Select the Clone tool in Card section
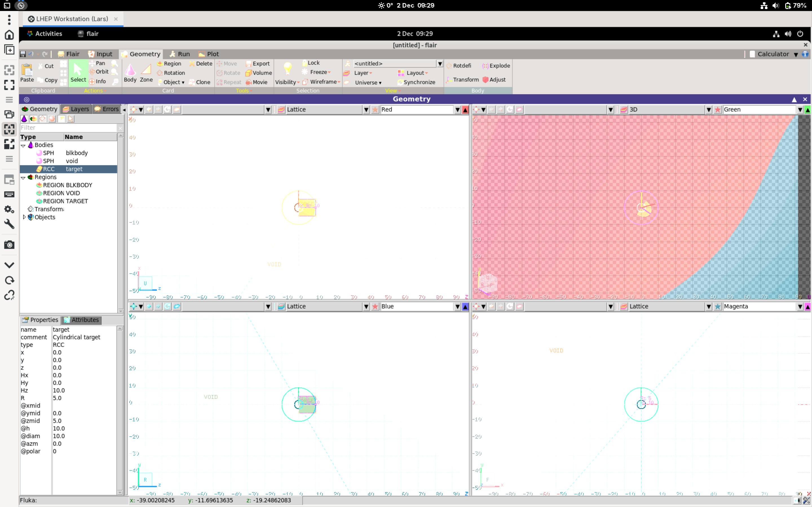Screen dimensions: 812x507 click(200, 82)
